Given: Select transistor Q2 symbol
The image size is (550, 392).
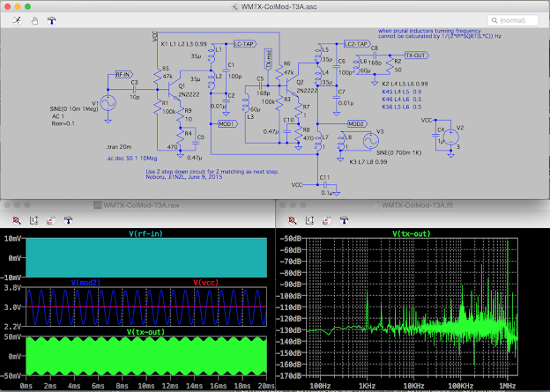Looking at the screenshot, I should coord(292,85).
